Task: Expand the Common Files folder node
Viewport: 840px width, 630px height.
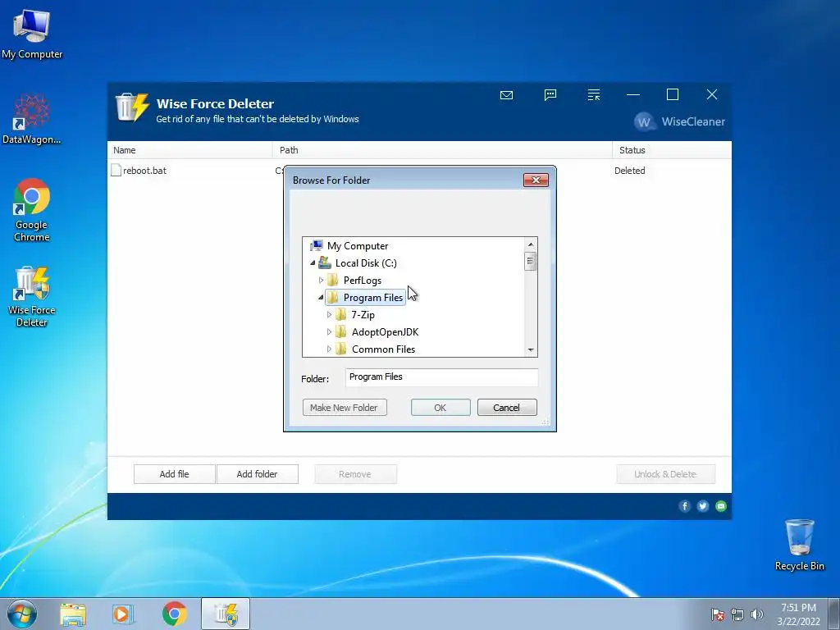Action: click(x=329, y=349)
